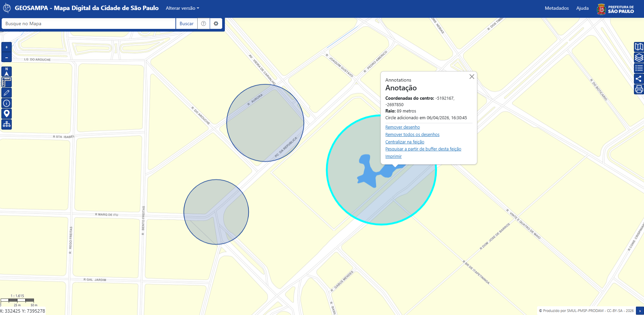Screen dimensions: 644x315
Task: Click the PC. DA REPUBLICA label
Action: 286,147
